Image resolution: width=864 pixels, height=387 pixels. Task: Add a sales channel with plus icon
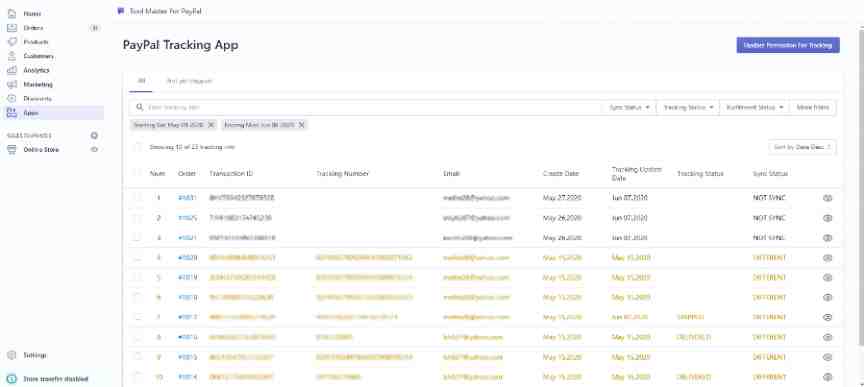click(x=94, y=136)
